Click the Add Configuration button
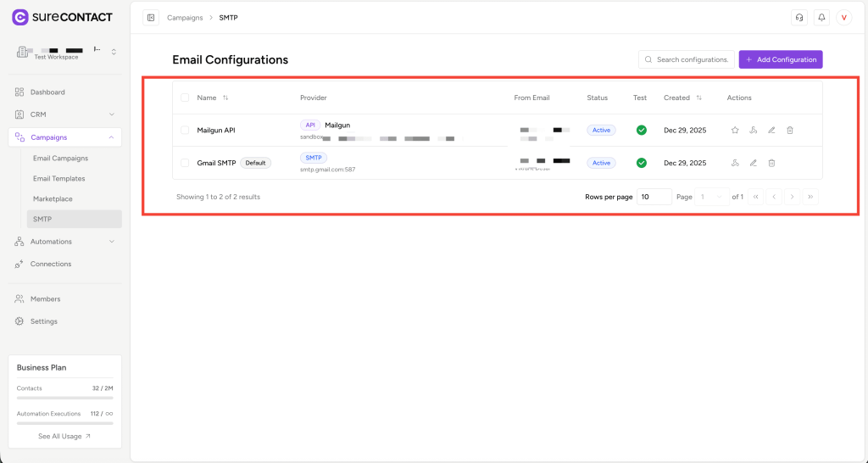 click(x=781, y=59)
